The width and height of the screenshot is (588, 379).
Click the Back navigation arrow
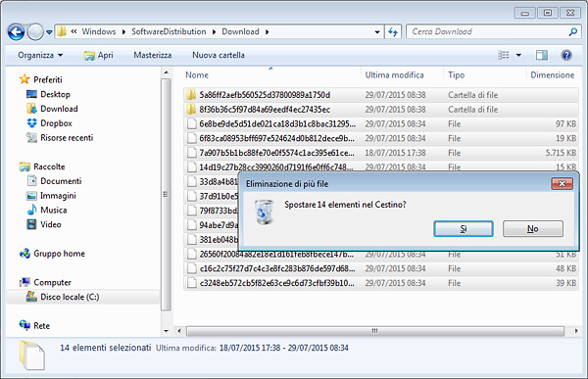tap(16, 32)
